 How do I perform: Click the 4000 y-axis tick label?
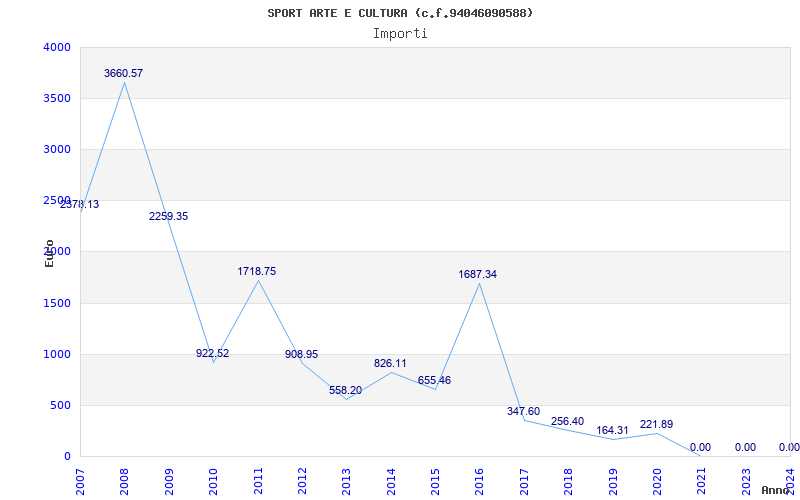pyautogui.click(x=56, y=47)
